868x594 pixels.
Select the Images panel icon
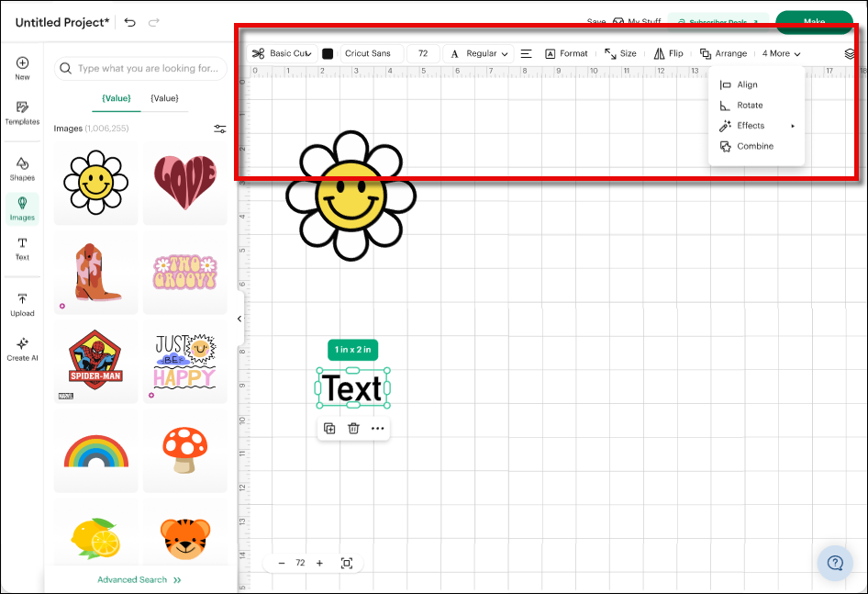(22, 207)
